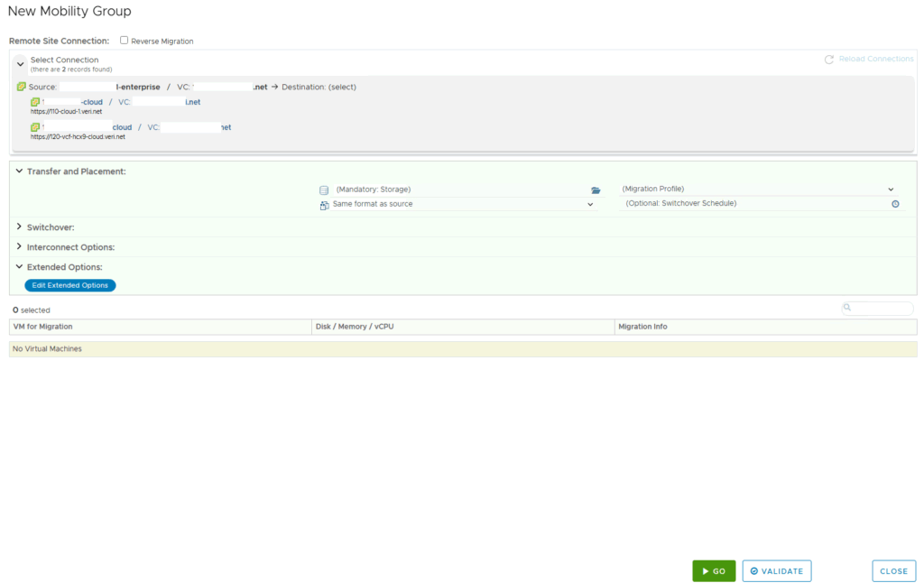The image size is (924, 583).
Task: Sort by the VM for Migration column header
Action: (43, 327)
